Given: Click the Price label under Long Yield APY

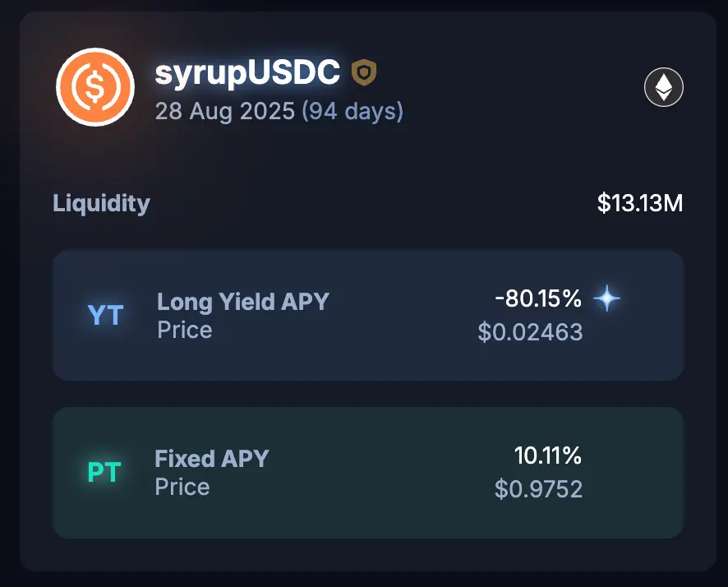Looking at the screenshot, I should [184, 330].
